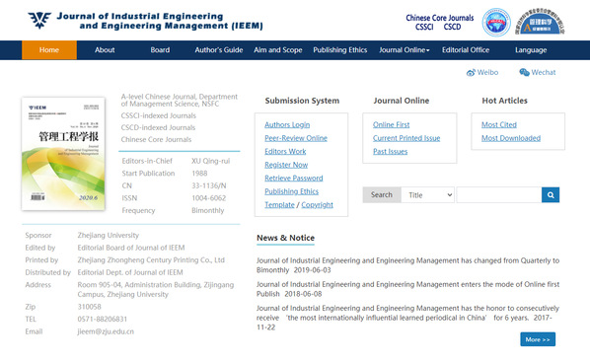The image size is (590, 364).
Task: Click the Retrieve Password link
Action: (293, 178)
